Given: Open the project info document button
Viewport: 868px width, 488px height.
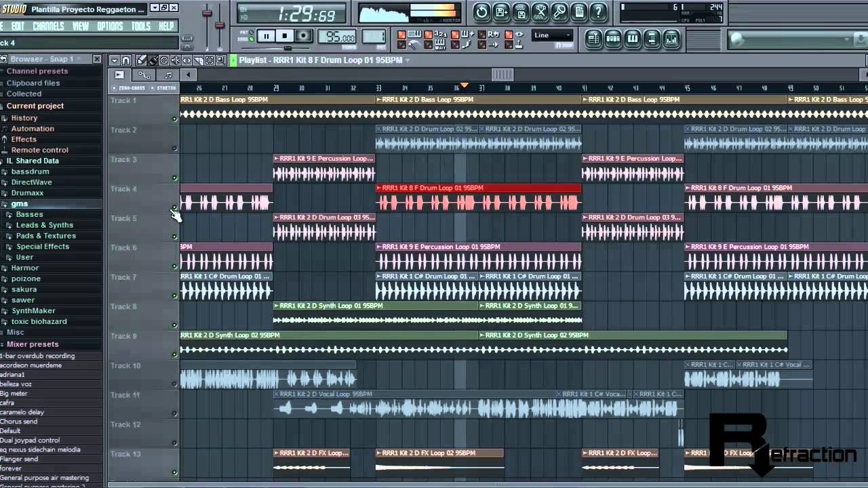Looking at the screenshot, I should [x=579, y=12].
